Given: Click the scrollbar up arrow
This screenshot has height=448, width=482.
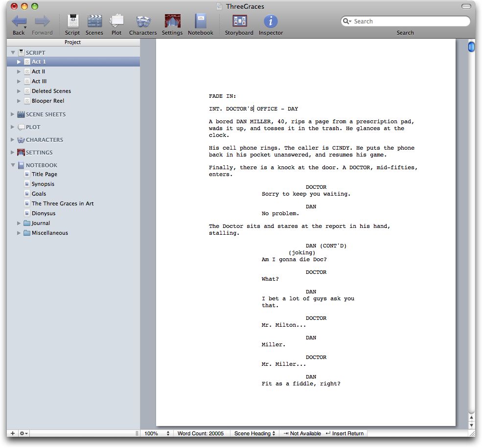Looking at the screenshot, I should [x=471, y=418].
